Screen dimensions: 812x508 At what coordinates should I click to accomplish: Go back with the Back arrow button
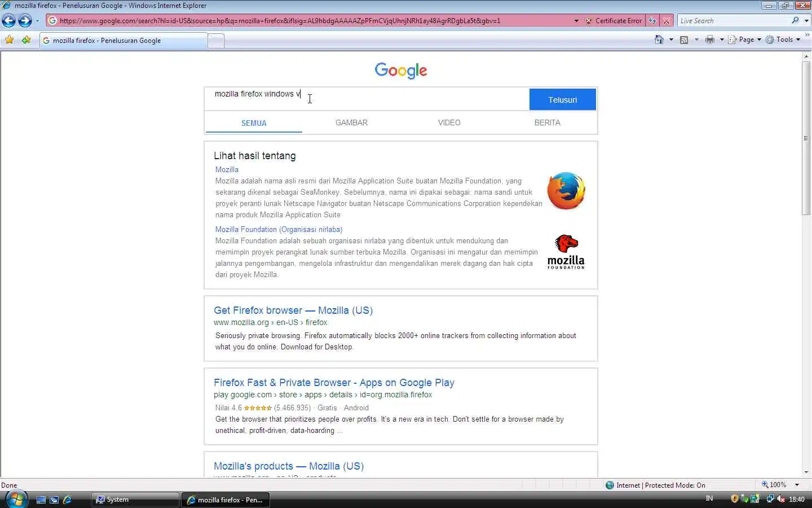point(8,21)
